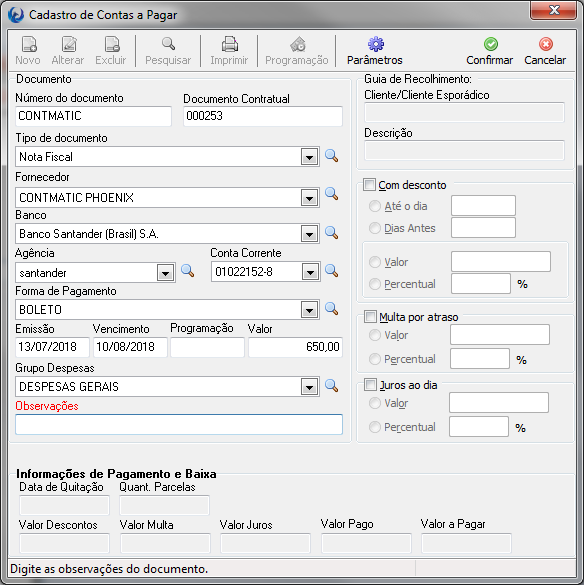Toggle the Juros ao dia checkbox
Viewport: 584px width, 585px height.
(x=370, y=385)
